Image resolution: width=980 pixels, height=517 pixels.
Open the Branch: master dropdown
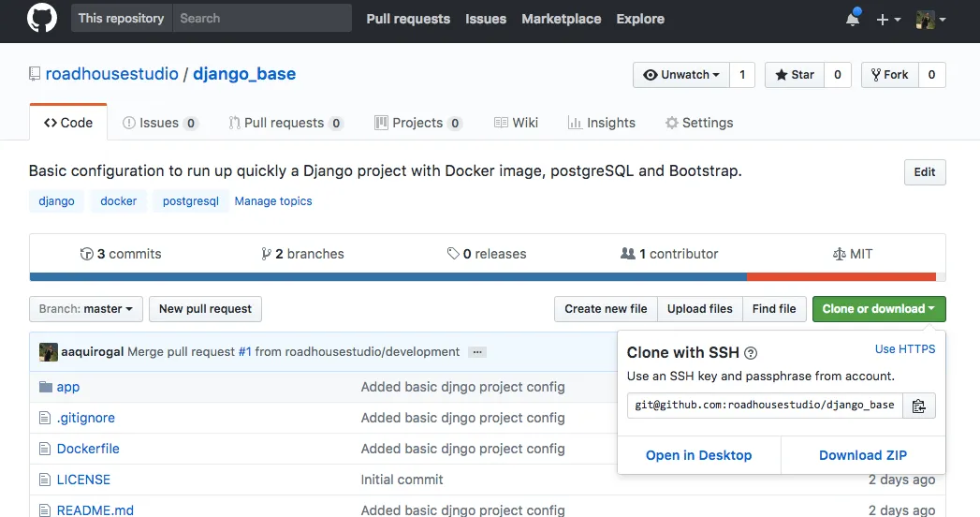point(85,309)
